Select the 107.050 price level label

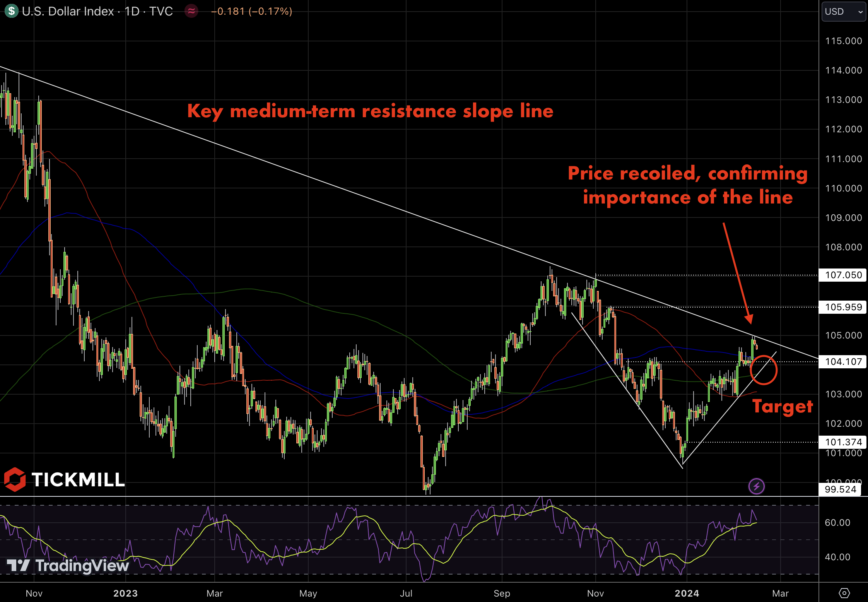click(x=843, y=275)
